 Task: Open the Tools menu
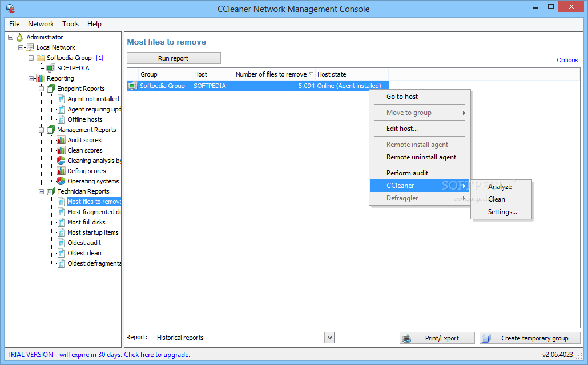70,24
